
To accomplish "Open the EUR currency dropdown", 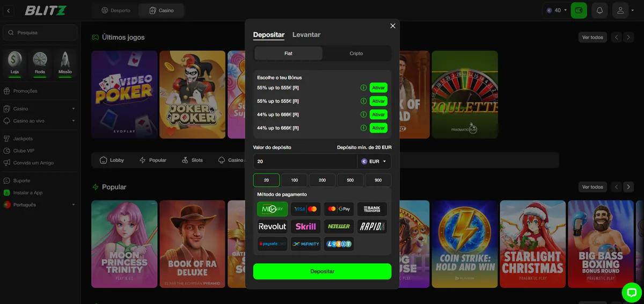I will 374,161.
